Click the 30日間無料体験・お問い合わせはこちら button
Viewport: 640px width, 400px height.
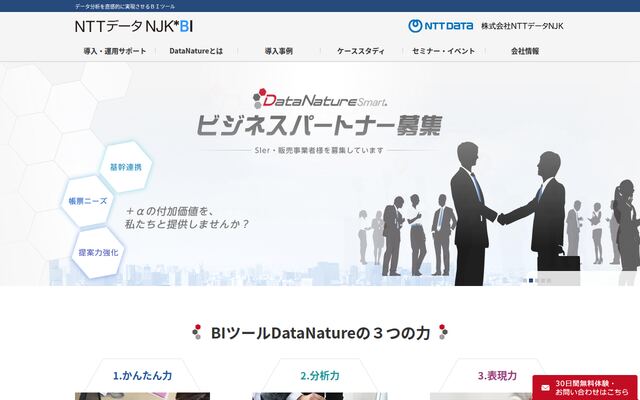[585, 388]
